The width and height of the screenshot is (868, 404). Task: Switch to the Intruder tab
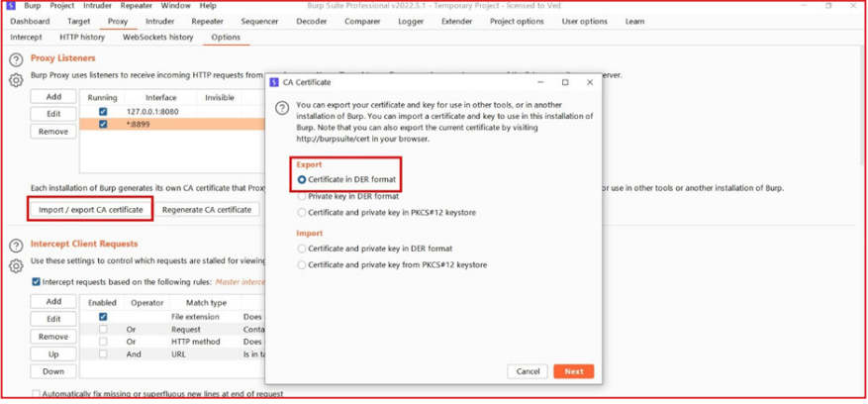coord(159,22)
